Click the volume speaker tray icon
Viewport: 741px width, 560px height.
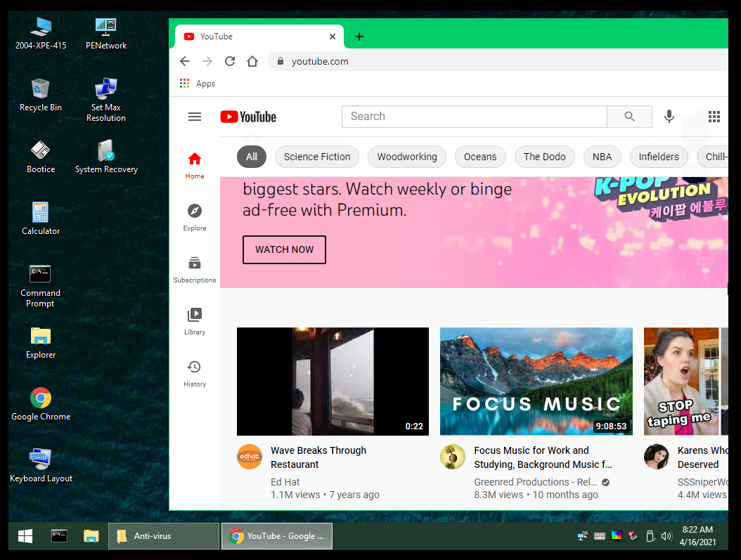[x=666, y=536]
